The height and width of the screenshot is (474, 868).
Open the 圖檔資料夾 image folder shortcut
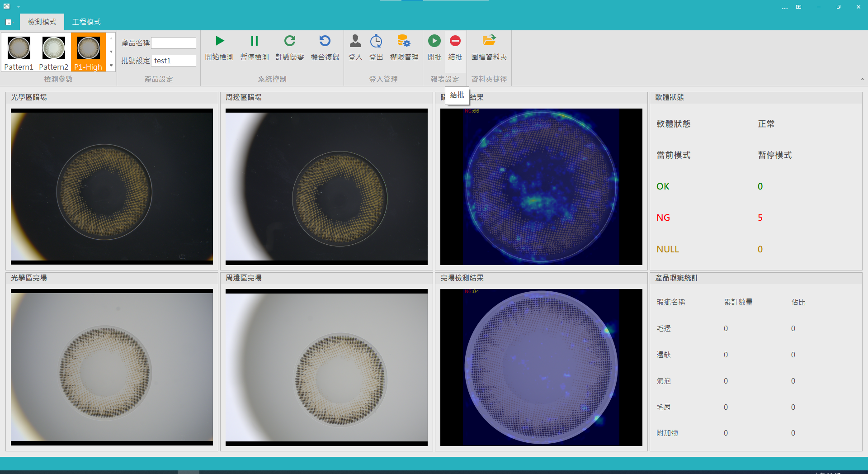pos(489,42)
